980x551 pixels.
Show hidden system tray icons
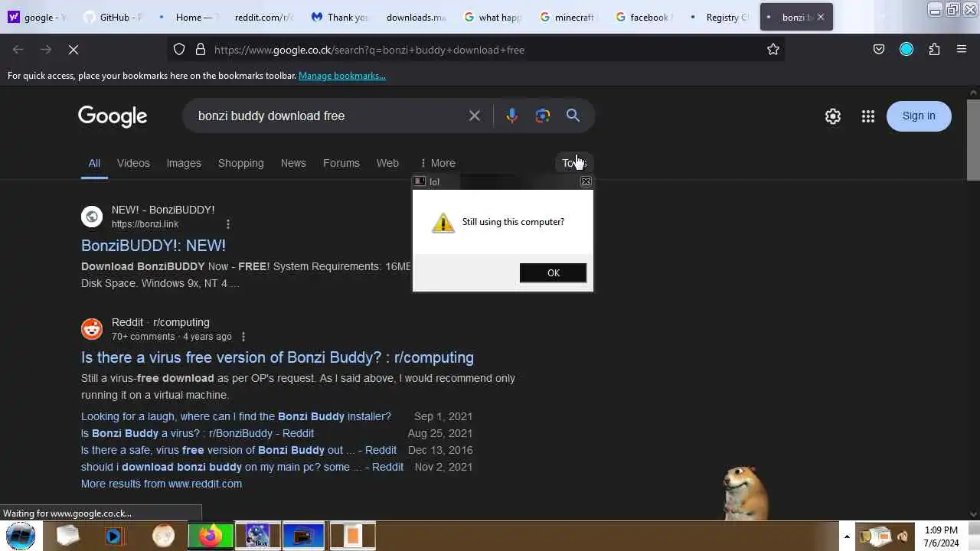847,536
